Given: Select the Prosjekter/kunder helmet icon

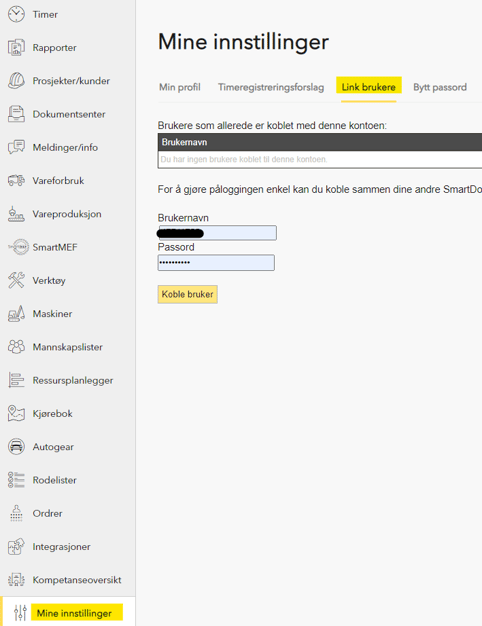Looking at the screenshot, I should (x=16, y=81).
